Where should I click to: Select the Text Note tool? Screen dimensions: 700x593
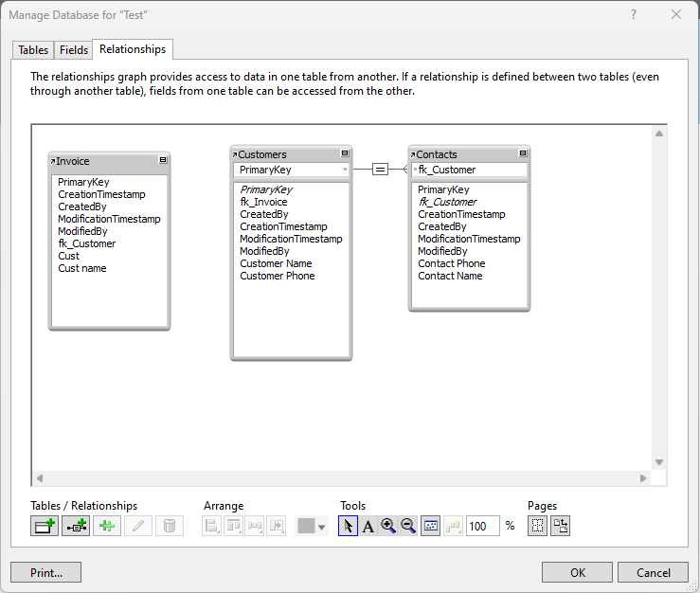368,526
